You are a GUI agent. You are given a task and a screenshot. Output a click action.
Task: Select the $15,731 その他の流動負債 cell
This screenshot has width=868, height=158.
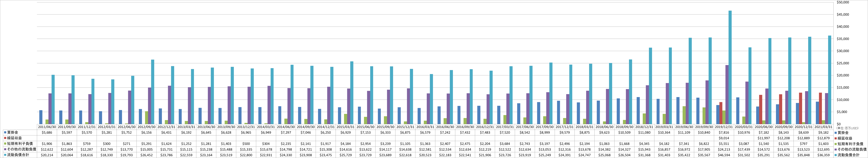point(166,150)
